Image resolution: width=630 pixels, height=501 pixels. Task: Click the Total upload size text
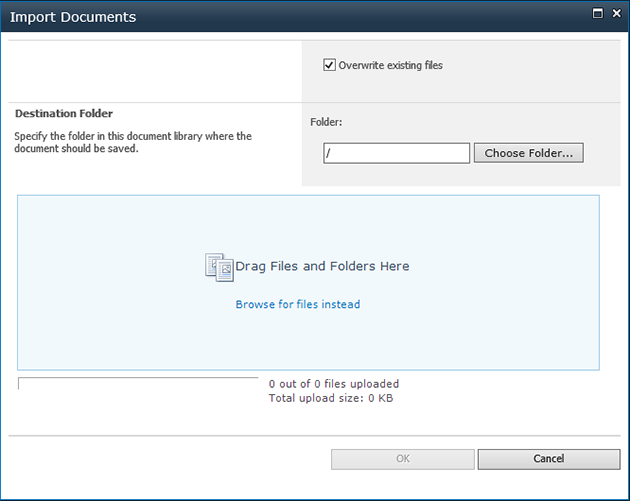click(331, 398)
